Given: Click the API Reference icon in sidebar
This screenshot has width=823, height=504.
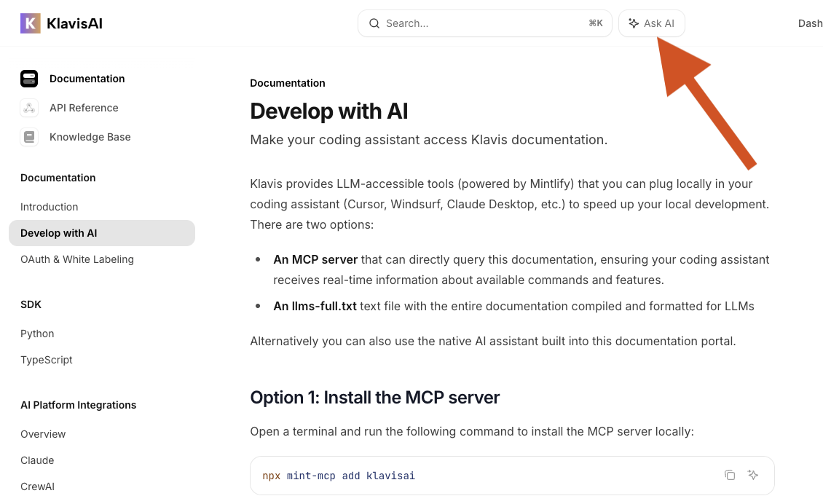Looking at the screenshot, I should (29, 108).
